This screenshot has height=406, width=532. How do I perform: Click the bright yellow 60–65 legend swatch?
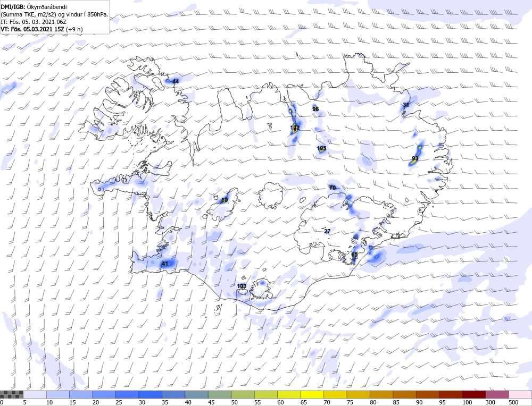[289, 394]
